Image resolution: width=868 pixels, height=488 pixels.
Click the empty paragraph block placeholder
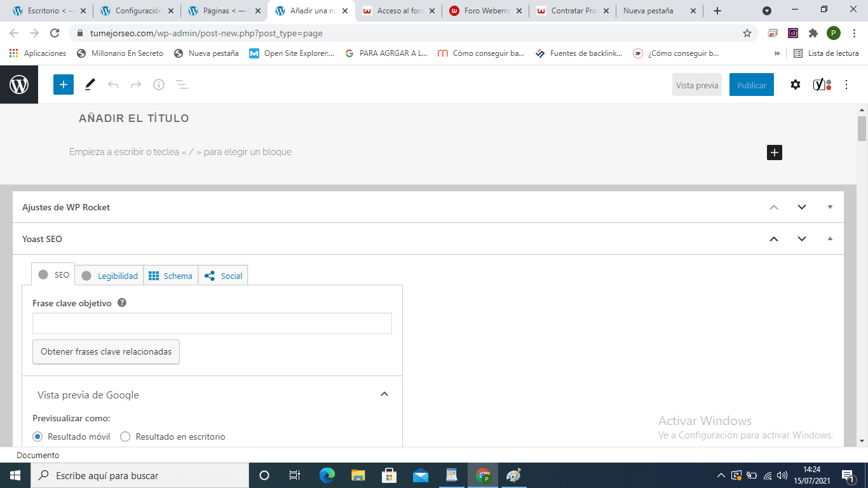click(x=180, y=152)
